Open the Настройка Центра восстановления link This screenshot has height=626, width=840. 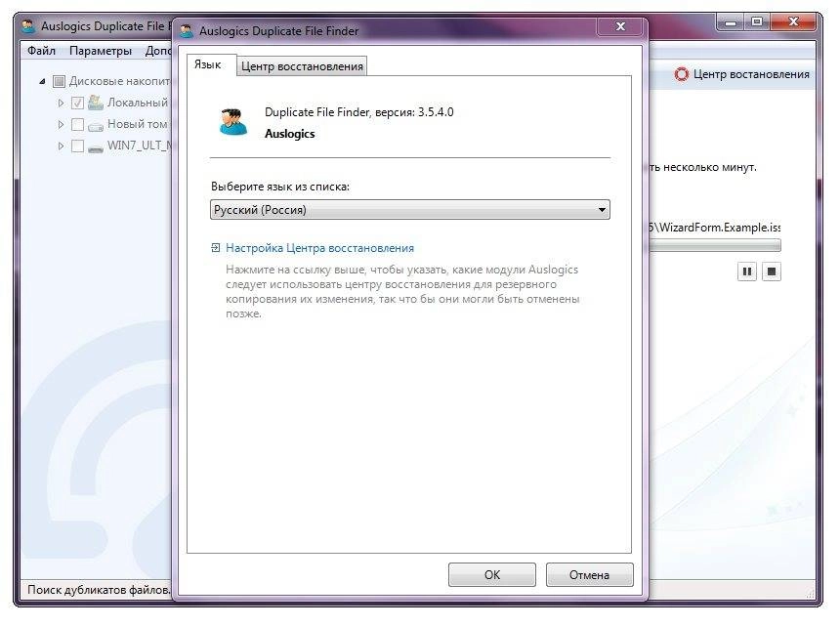click(x=319, y=248)
